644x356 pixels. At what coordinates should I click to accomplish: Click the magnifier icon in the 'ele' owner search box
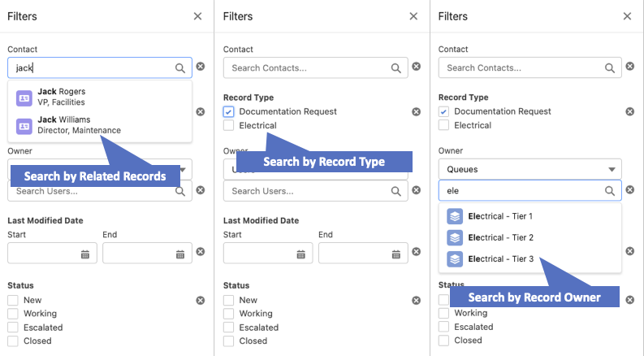point(611,191)
